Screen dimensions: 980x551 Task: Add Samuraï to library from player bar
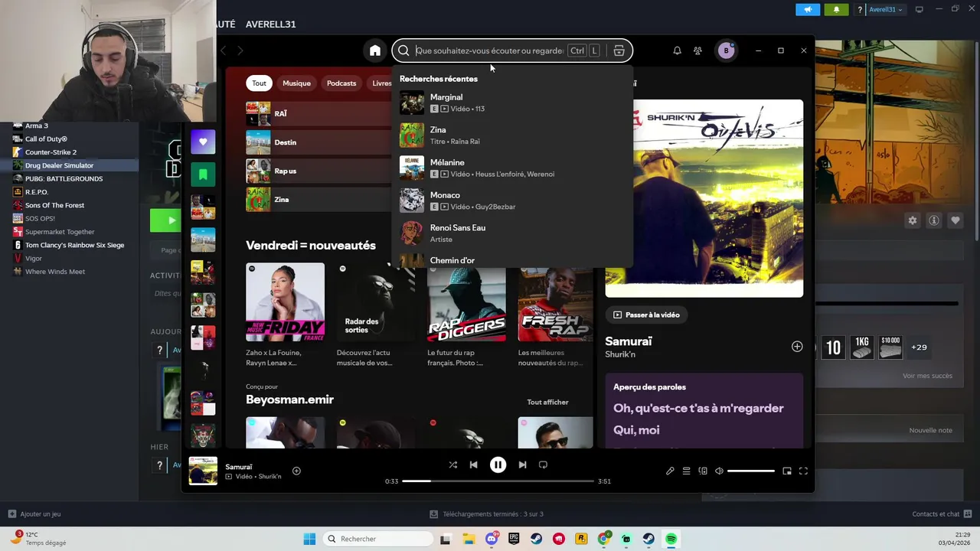pos(296,471)
